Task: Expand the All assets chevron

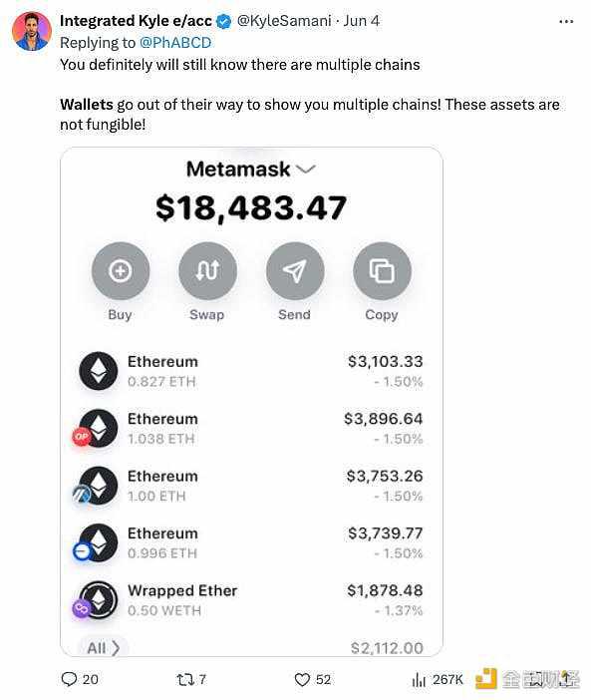Action: pyautogui.click(x=116, y=648)
